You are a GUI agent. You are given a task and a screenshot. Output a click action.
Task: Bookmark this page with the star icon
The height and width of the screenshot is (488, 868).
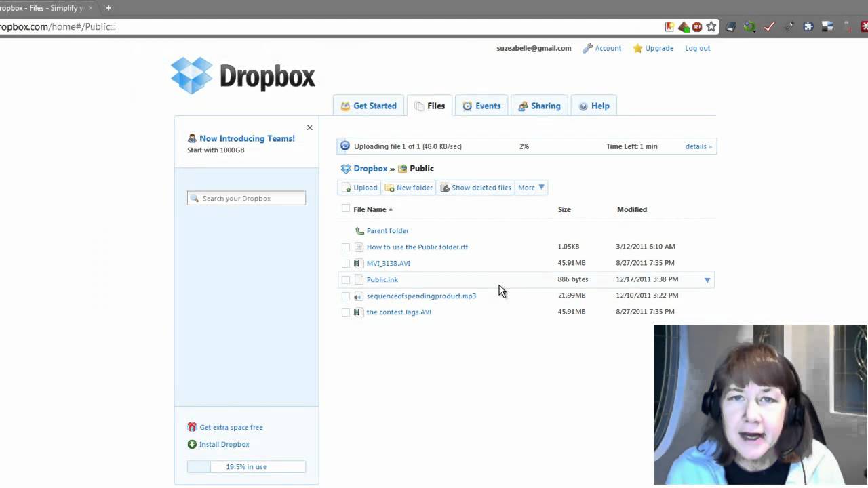tap(711, 26)
